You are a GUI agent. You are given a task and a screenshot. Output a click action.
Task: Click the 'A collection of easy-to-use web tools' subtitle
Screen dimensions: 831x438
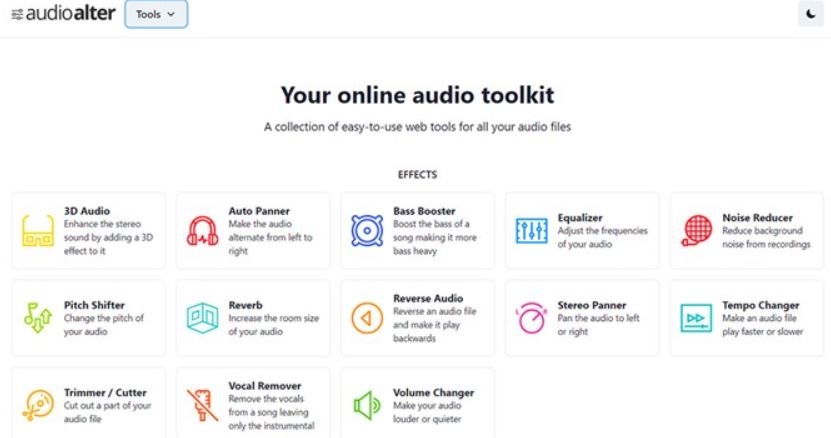pyautogui.click(x=418, y=127)
